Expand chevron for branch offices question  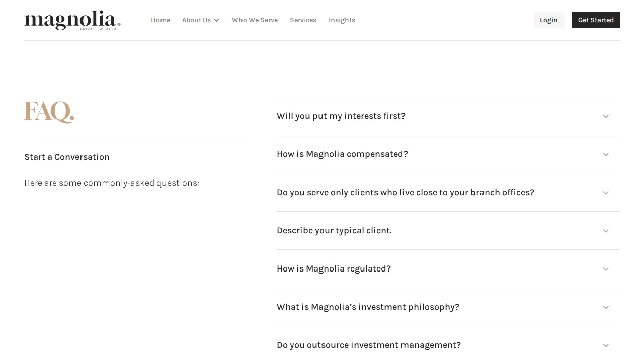tap(606, 193)
